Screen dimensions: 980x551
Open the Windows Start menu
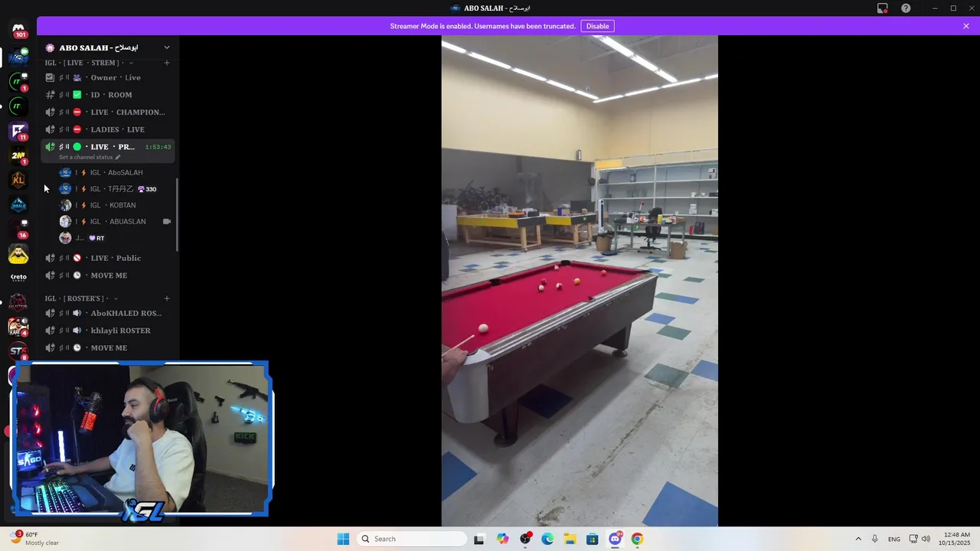pyautogui.click(x=343, y=539)
